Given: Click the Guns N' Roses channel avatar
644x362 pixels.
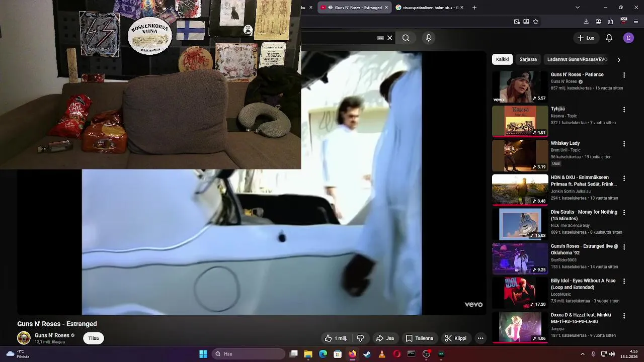Looking at the screenshot, I should tap(24, 338).
